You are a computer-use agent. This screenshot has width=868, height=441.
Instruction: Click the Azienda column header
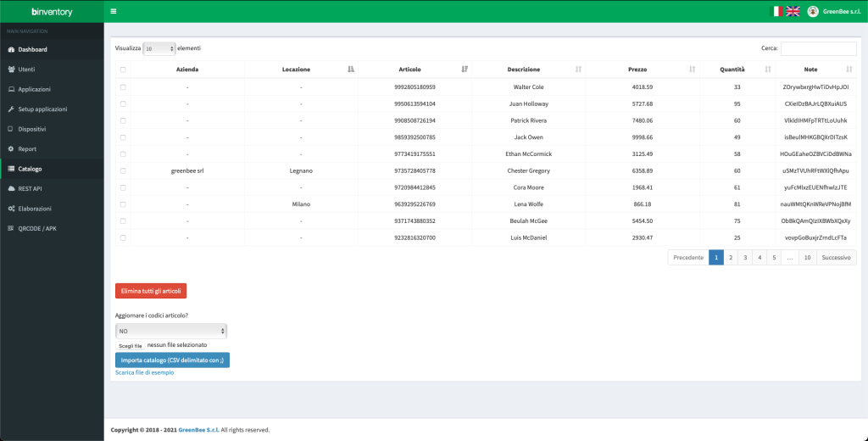(x=187, y=70)
